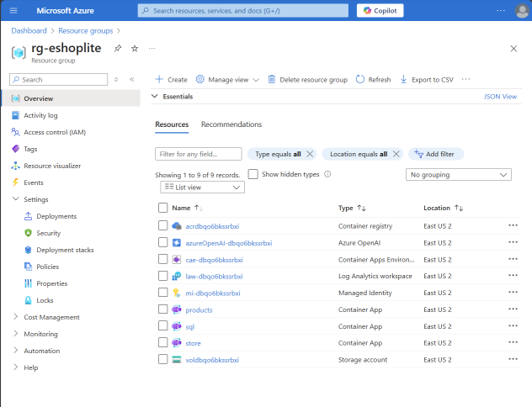This screenshot has height=407, width=532.
Task: Click the Log Analytics workspace icon
Action: click(177, 276)
